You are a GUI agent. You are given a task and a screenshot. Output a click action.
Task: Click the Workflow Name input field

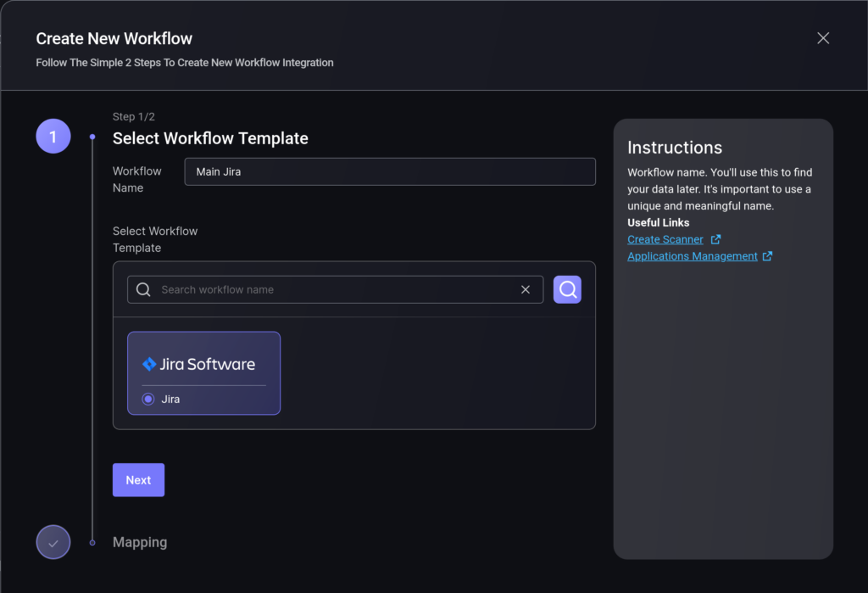pyautogui.click(x=390, y=172)
